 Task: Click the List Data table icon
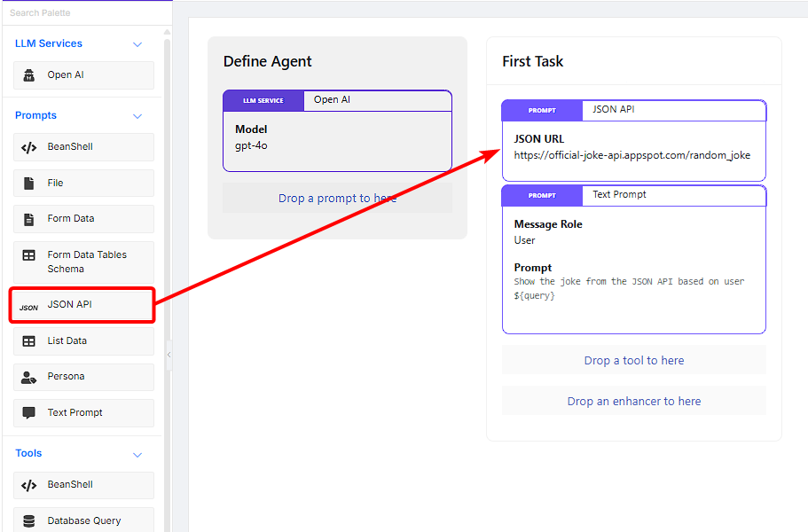pyautogui.click(x=29, y=341)
